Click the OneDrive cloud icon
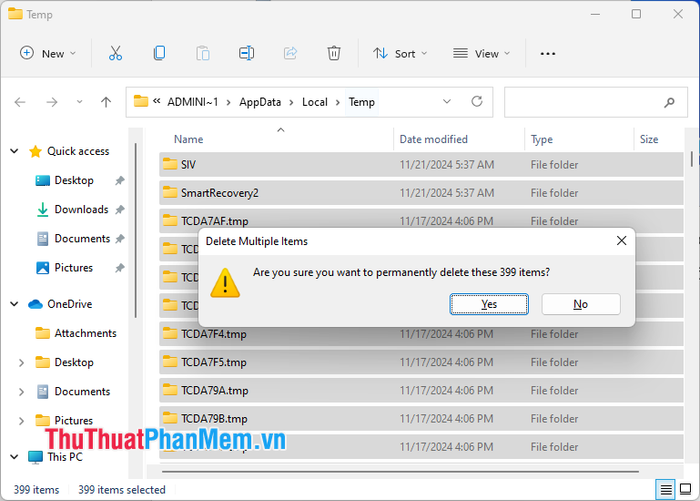Viewport: 700px width, 501px height. pos(35,304)
